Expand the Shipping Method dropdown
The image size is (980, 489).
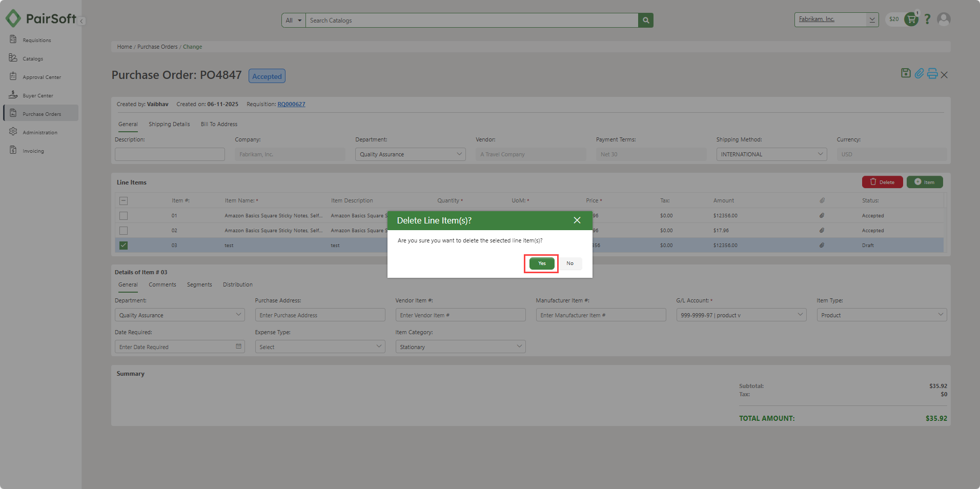[771, 154]
